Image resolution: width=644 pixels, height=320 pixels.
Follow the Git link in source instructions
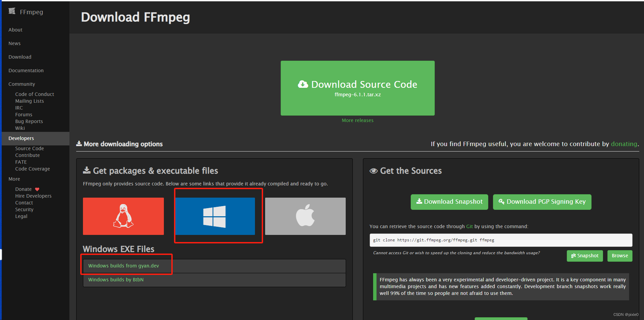click(469, 226)
